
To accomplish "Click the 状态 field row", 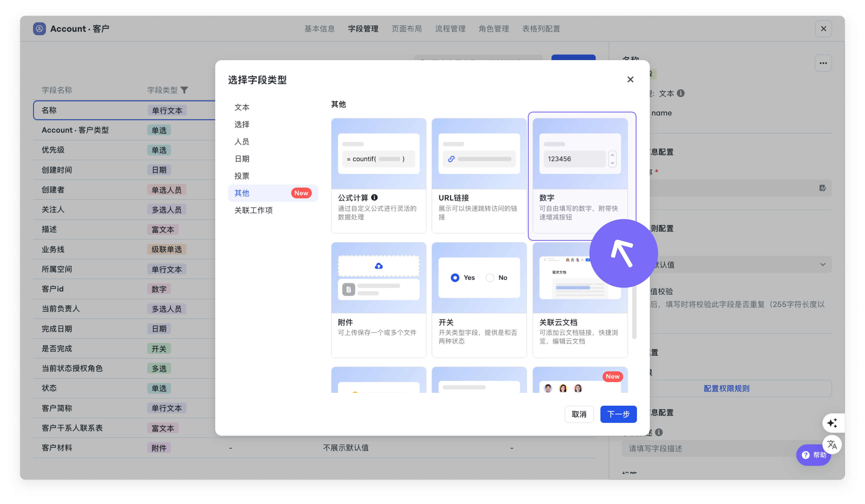I will click(124, 388).
